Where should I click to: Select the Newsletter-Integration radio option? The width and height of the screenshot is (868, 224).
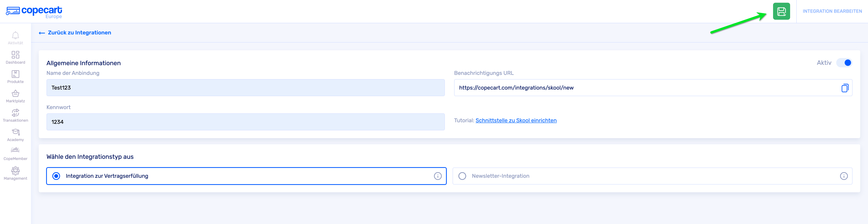point(462,176)
